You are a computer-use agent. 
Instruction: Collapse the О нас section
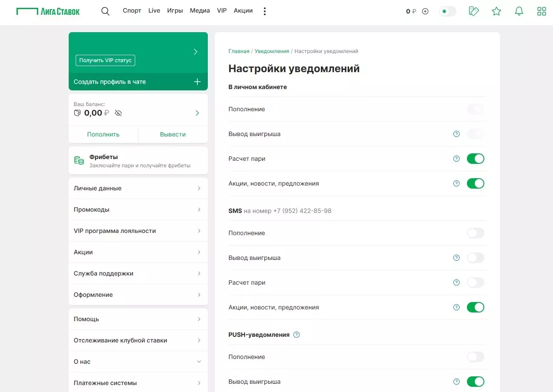click(199, 361)
